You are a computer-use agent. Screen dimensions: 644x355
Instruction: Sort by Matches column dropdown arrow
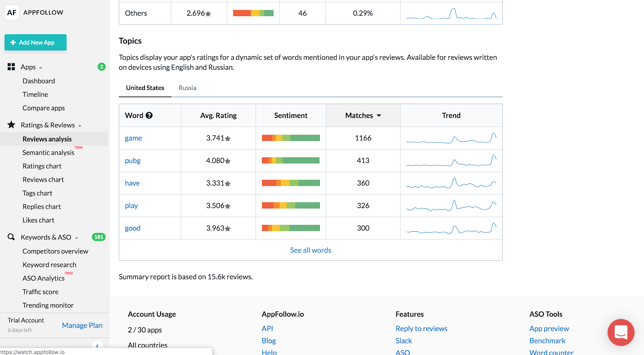[379, 116]
